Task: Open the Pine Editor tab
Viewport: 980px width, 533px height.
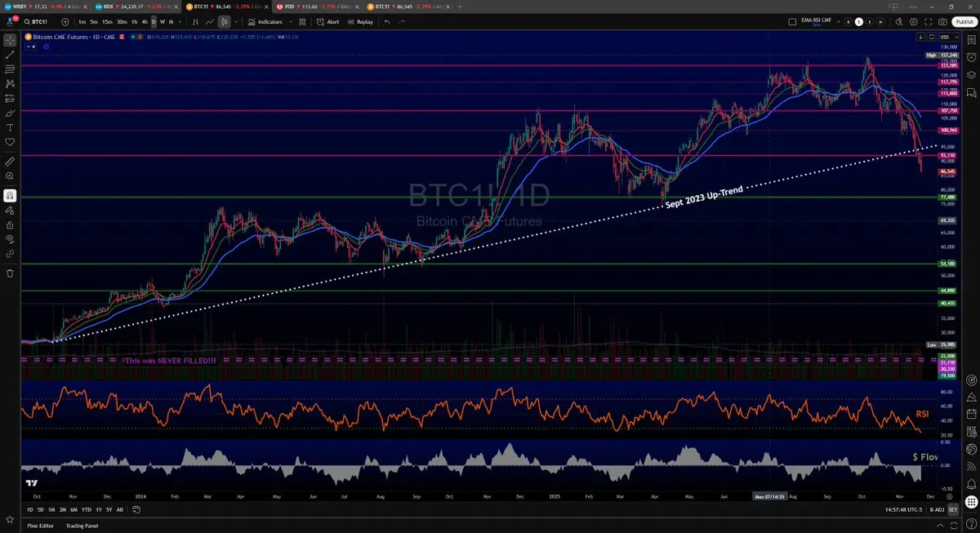Action: click(x=41, y=525)
